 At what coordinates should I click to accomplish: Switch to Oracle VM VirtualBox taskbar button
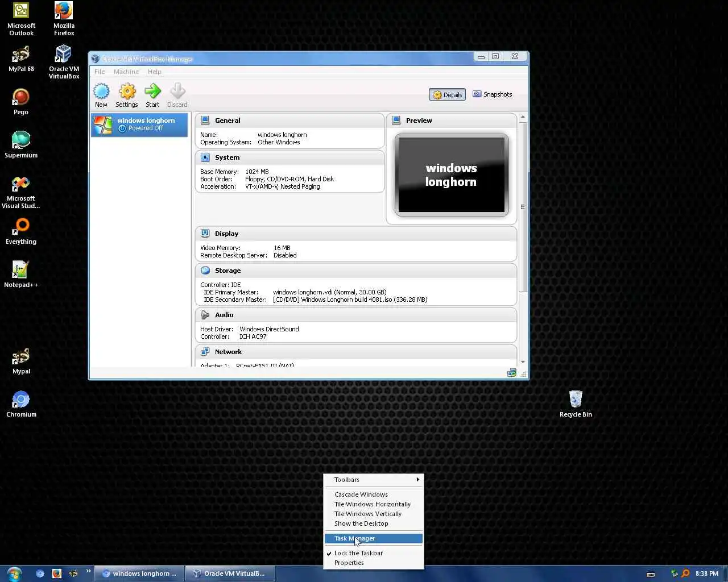(x=231, y=573)
